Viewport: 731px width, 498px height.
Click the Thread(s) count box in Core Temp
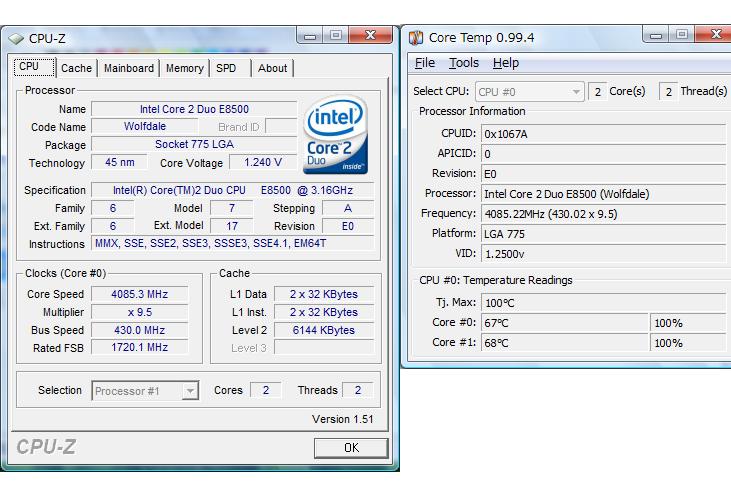click(669, 92)
